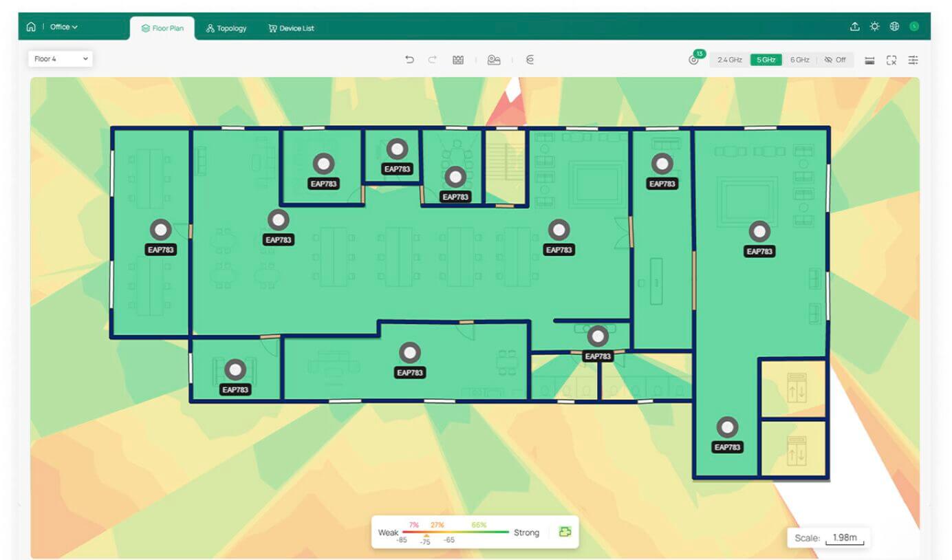
Task: Switch to the Topology tab
Action: tap(226, 28)
